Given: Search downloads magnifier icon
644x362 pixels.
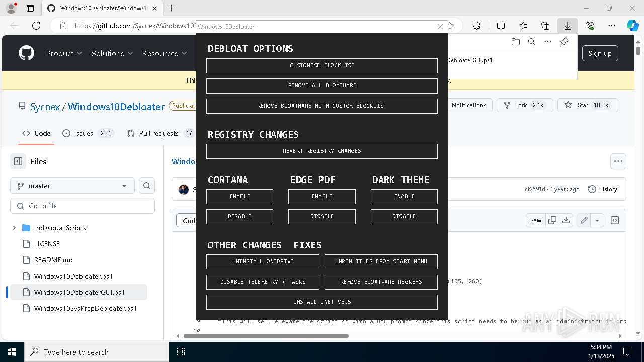Looking at the screenshot, I should tap(531, 42).
